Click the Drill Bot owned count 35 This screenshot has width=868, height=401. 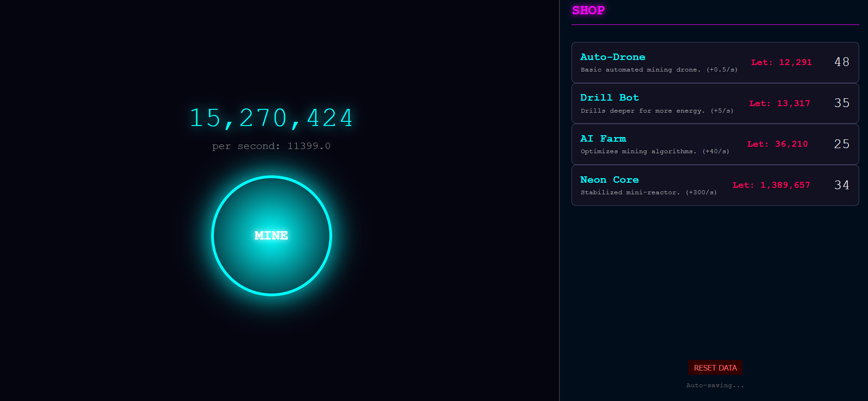tap(842, 103)
